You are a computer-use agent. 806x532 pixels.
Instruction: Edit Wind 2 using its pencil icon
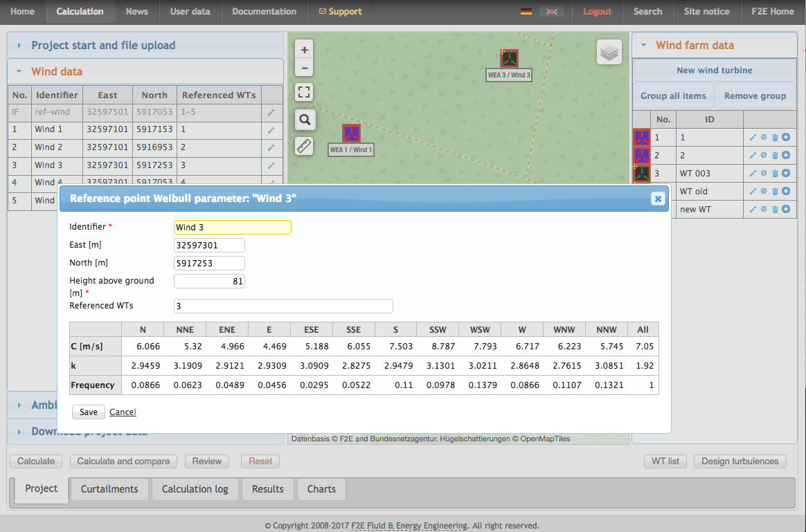271,147
